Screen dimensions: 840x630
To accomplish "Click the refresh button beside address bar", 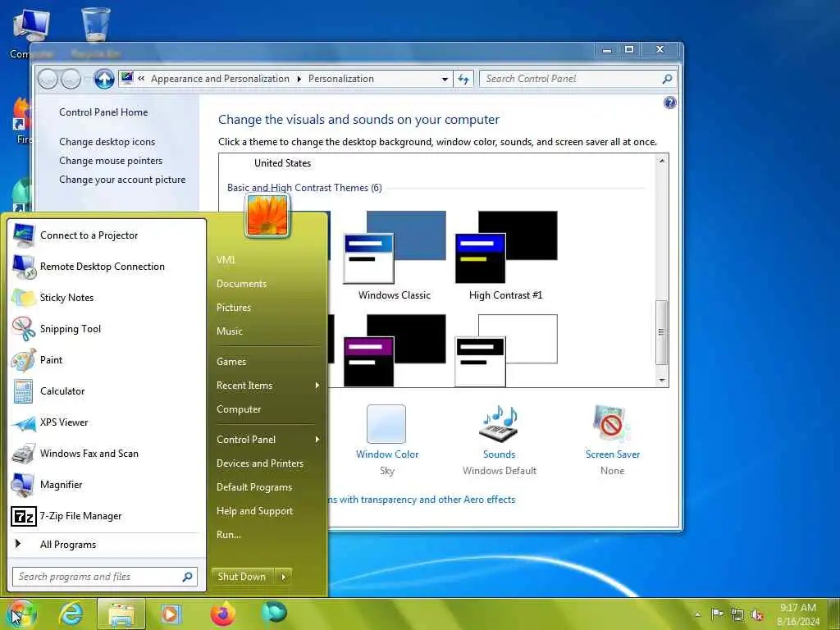I will (x=463, y=80).
